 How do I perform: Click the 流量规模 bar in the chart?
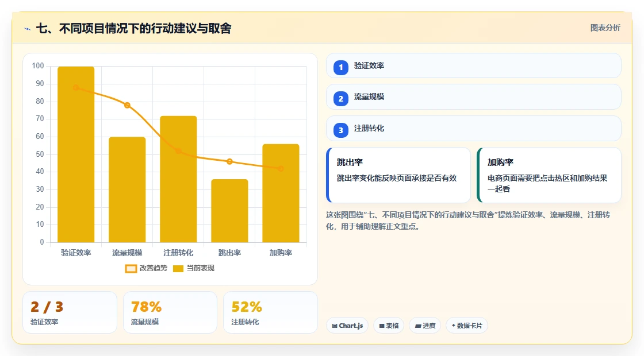tap(127, 189)
